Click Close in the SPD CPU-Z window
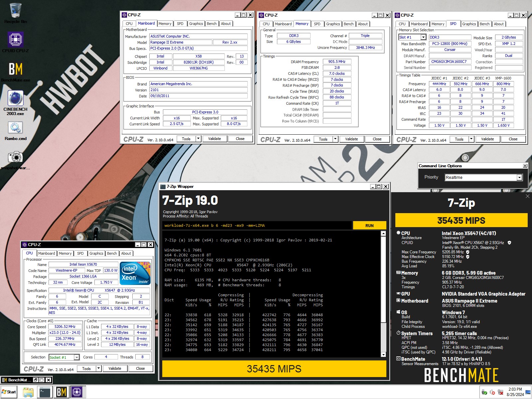The height and width of the screenshot is (399, 532). (x=513, y=139)
